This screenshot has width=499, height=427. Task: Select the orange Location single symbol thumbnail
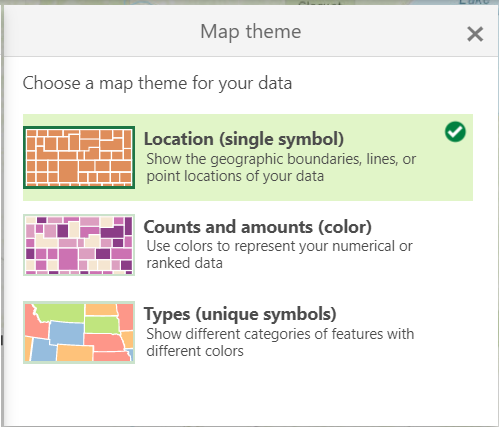pos(79,157)
